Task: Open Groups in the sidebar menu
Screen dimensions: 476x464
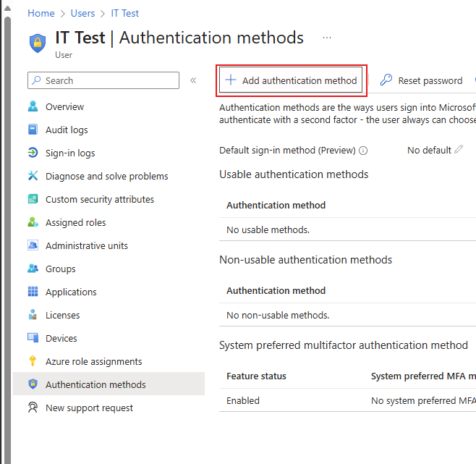Action: tap(60, 269)
